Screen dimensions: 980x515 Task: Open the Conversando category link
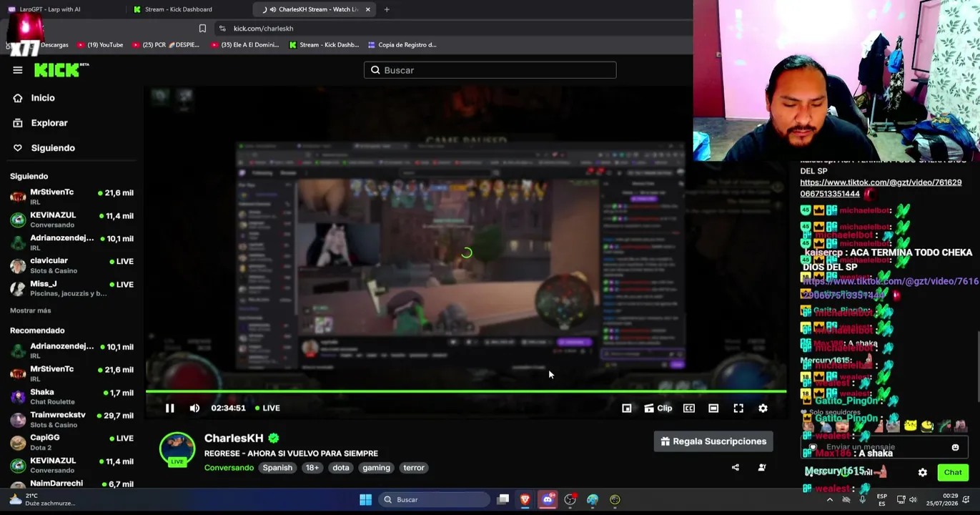[x=229, y=468]
